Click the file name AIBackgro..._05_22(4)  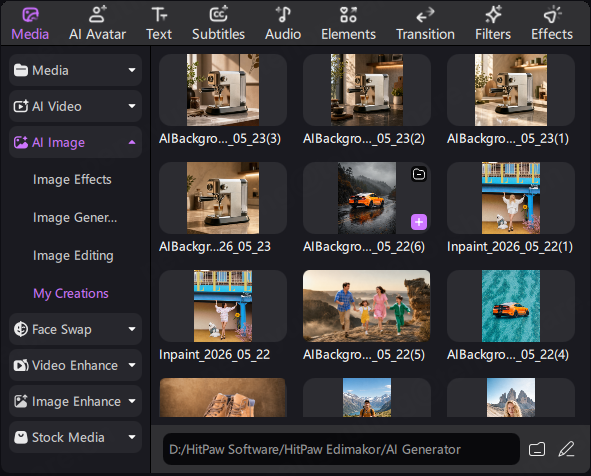(508, 355)
